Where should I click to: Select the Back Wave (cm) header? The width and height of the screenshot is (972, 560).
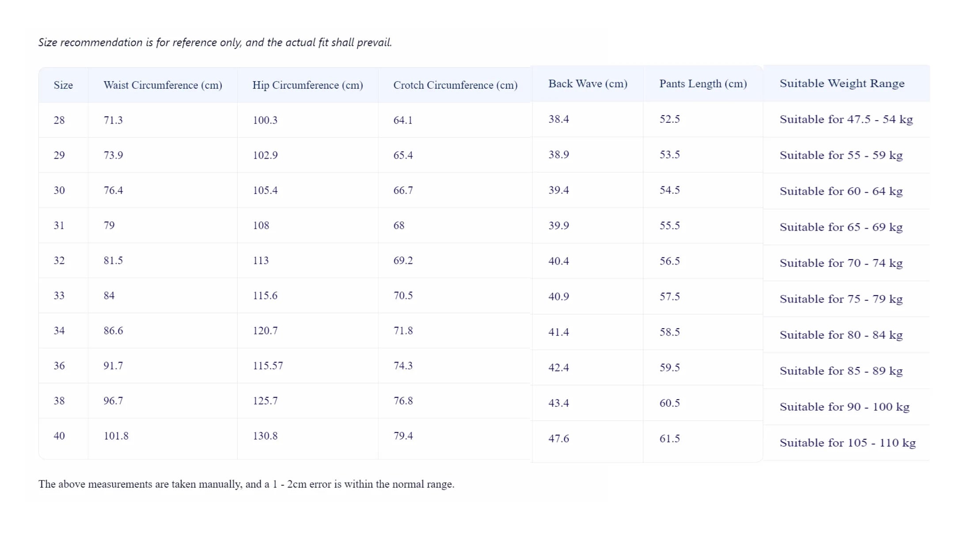tap(588, 84)
